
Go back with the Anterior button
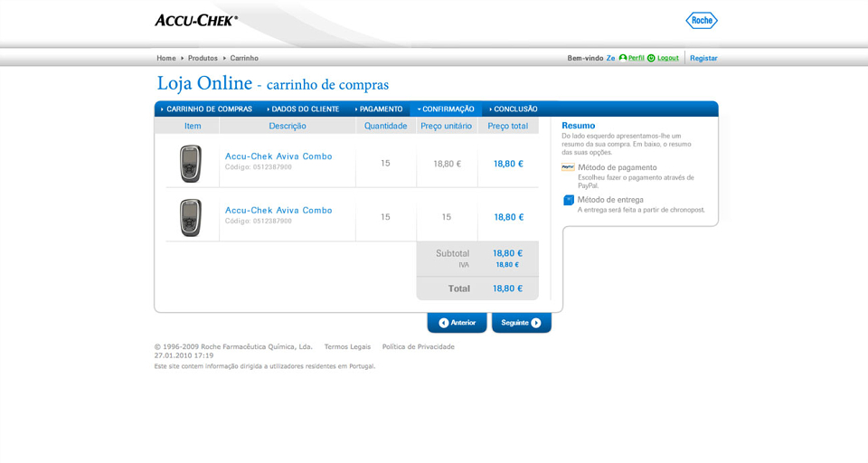(x=457, y=322)
